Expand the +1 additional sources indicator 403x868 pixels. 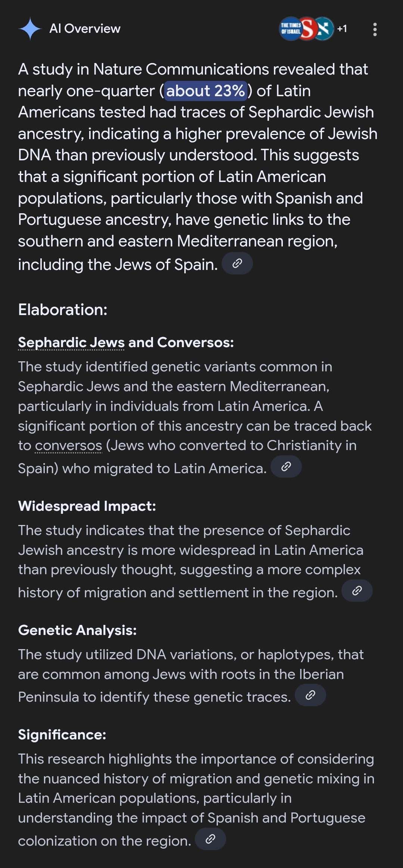coord(342,29)
